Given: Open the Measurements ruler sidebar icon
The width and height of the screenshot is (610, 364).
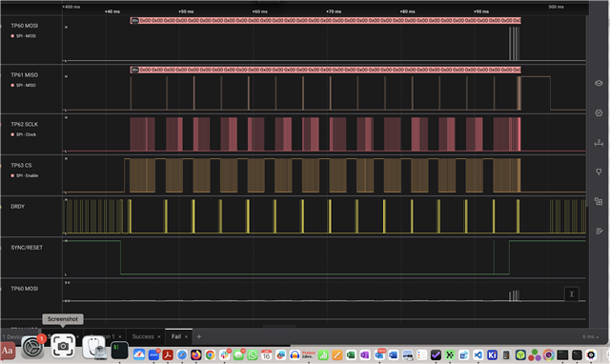Looking at the screenshot, I should [x=599, y=143].
